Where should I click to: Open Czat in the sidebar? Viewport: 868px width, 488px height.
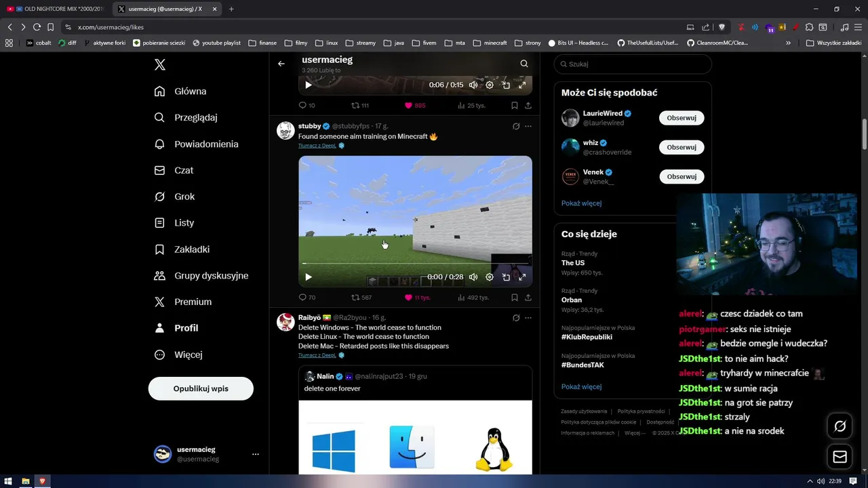point(174,171)
